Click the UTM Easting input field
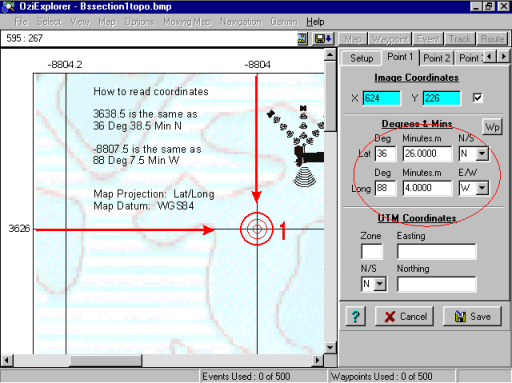Image resolution: width=512 pixels, height=383 pixels. click(x=436, y=252)
